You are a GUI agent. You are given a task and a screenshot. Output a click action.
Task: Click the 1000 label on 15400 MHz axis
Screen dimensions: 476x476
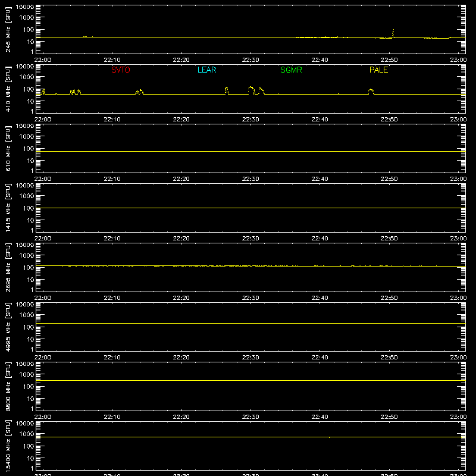click(27, 434)
